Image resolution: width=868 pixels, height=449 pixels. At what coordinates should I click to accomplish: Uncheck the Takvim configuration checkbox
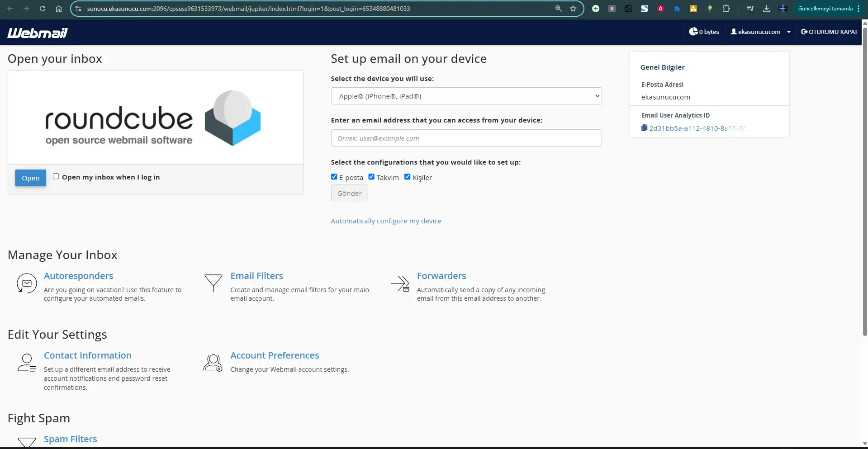(x=371, y=177)
